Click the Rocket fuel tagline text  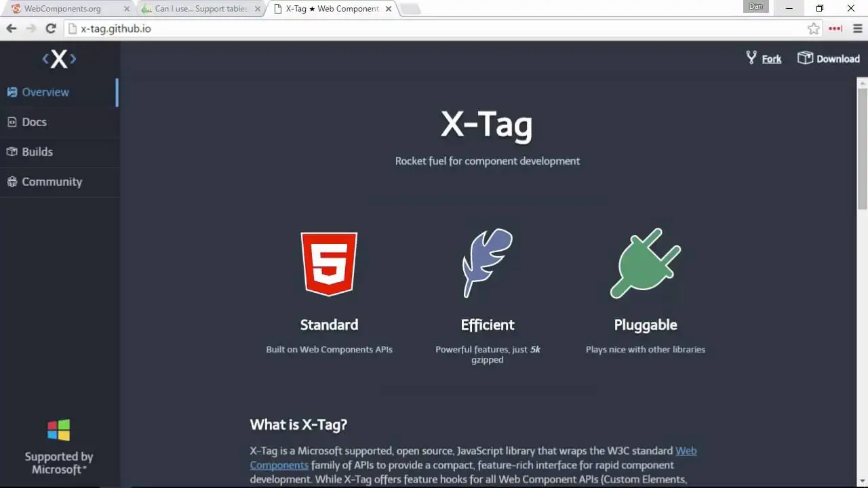[488, 161]
